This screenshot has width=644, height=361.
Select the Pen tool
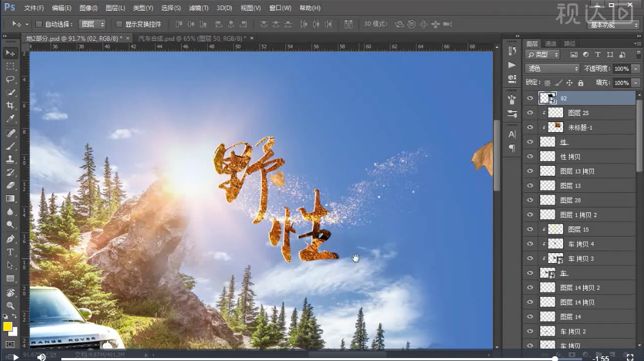[10, 239]
